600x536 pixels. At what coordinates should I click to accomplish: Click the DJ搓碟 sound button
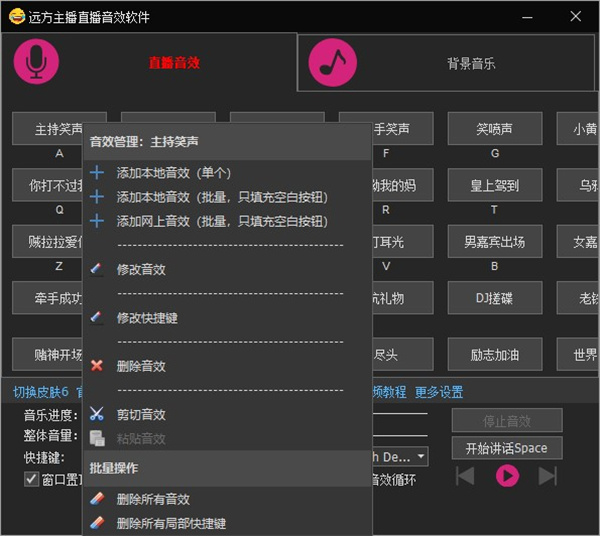tap(495, 298)
